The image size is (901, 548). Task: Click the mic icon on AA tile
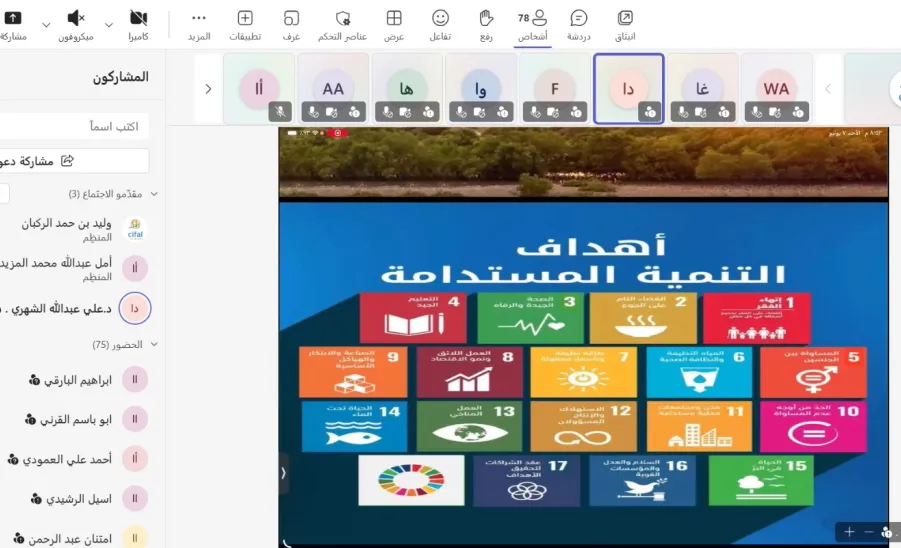(x=313, y=113)
